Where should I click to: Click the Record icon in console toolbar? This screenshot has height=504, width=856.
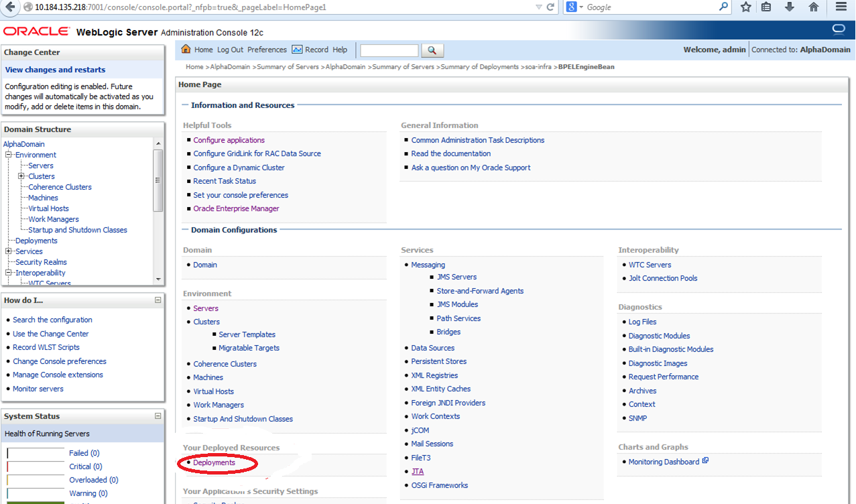pyautogui.click(x=297, y=50)
